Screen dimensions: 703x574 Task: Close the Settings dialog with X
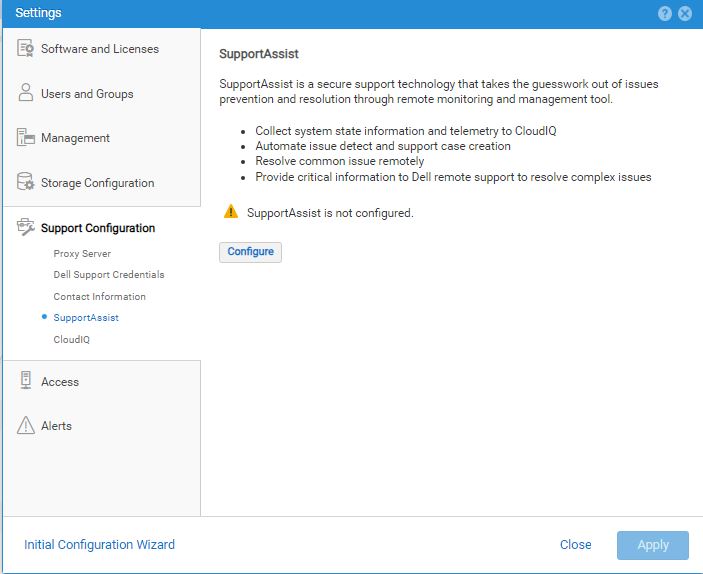coord(685,13)
